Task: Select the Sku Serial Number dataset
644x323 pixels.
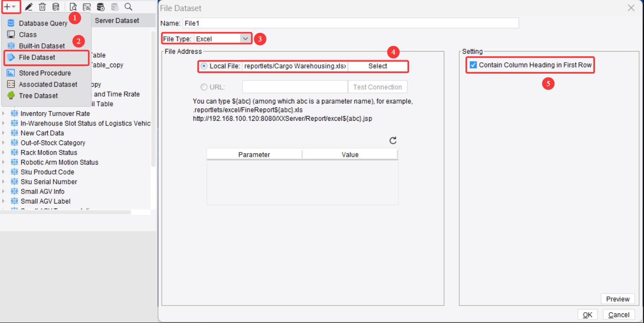Action: [x=49, y=182]
